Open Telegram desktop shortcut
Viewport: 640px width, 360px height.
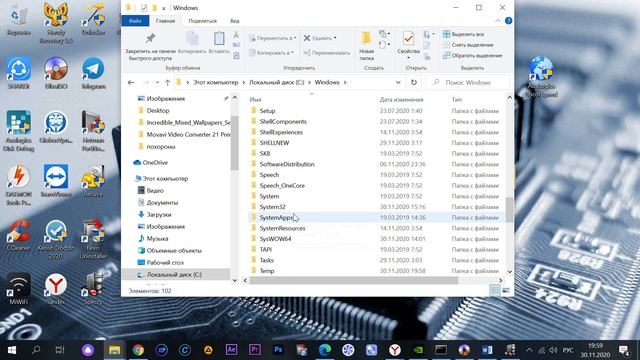tap(93, 73)
